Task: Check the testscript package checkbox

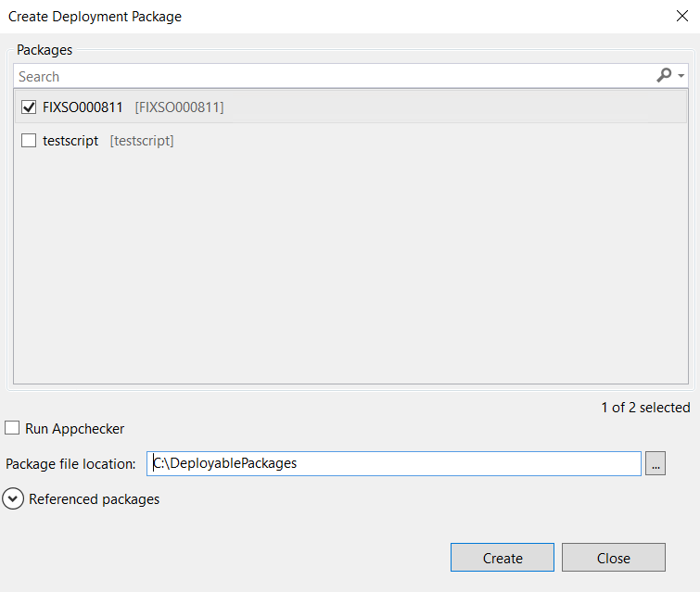Action: [x=29, y=141]
